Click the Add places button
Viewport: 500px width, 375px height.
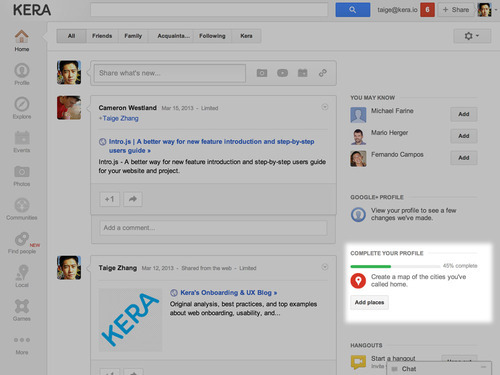pos(369,302)
